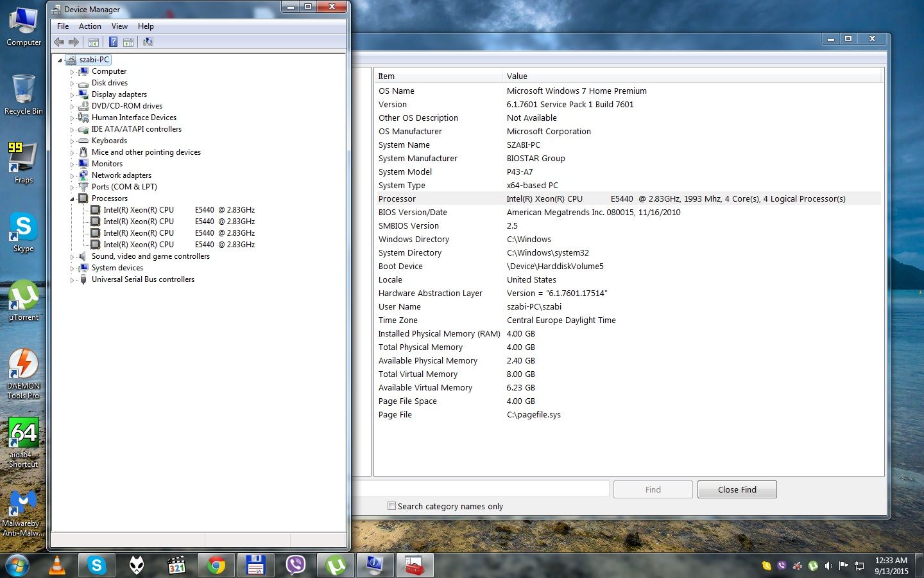Screen dimensions: 924x578
Task: Switch to Device Manager toolbox taskbar button
Action: point(415,565)
